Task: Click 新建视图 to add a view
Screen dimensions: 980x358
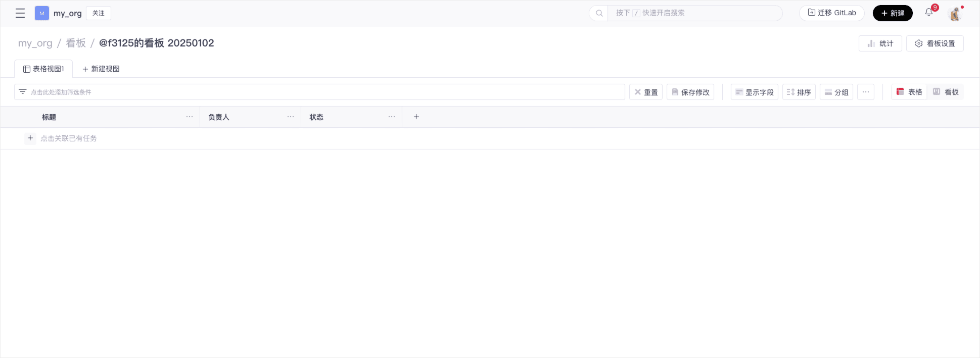Action: [x=101, y=69]
